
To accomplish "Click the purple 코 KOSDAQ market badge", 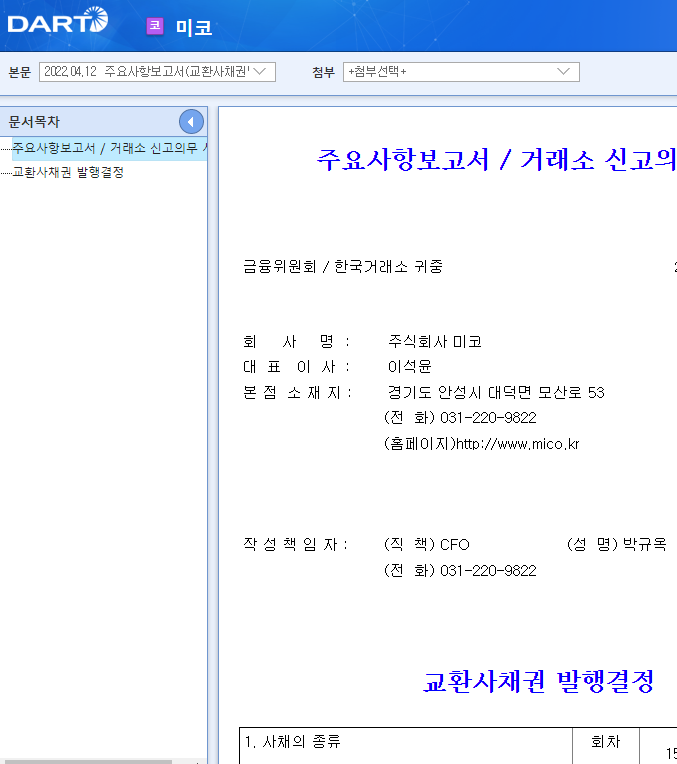I will pyautogui.click(x=155, y=26).
